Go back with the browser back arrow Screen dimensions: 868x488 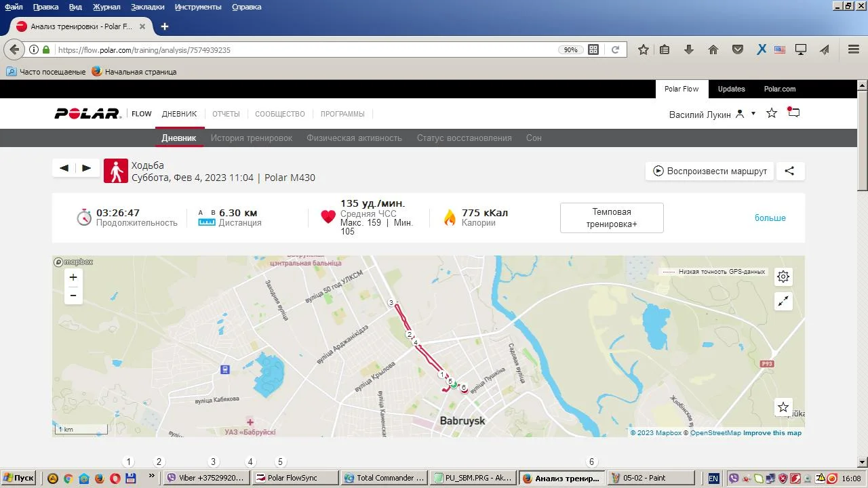pos(14,49)
